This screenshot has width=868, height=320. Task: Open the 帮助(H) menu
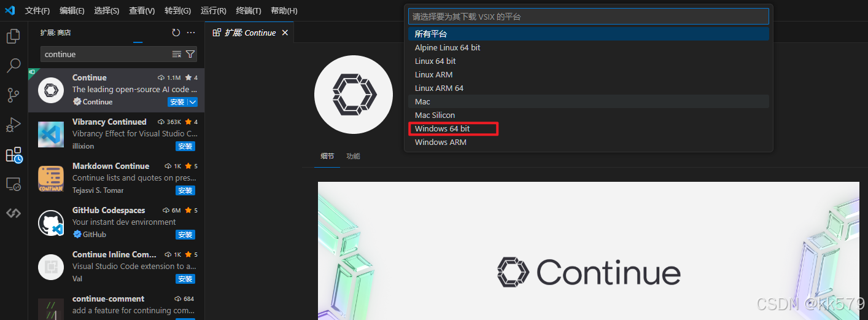point(284,11)
